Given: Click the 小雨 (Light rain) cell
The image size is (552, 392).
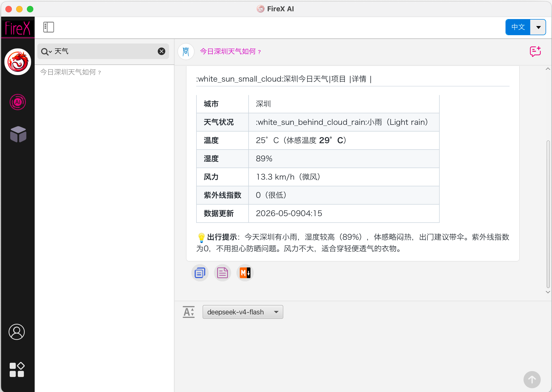Looking at the screenshot, I should pyautogui.click(x=344, y=122).
